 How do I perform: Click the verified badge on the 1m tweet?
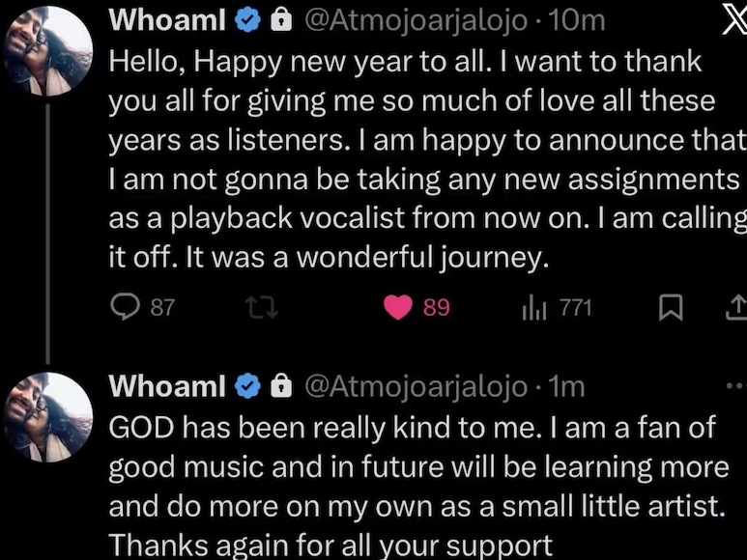(x=248, y=386)
